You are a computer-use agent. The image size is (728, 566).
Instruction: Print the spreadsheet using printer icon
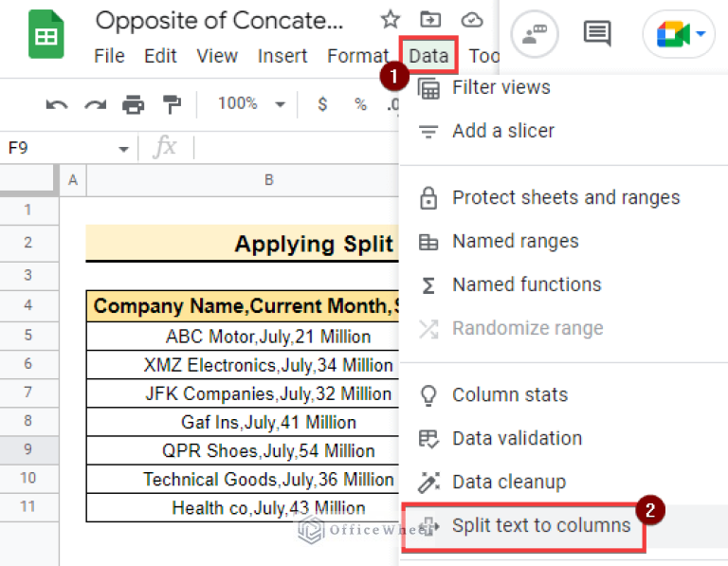tap(134, 104)
